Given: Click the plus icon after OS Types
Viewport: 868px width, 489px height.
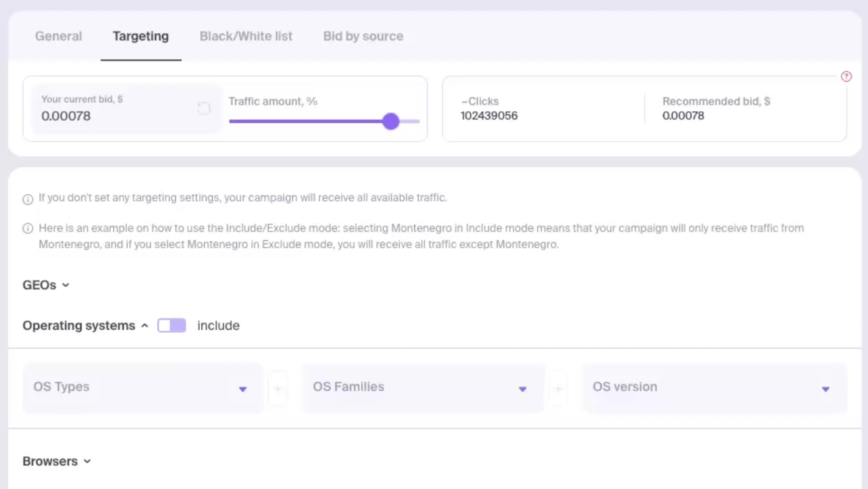Looking at the screenshot, I should pyautogui.click(x=278, y=388).
